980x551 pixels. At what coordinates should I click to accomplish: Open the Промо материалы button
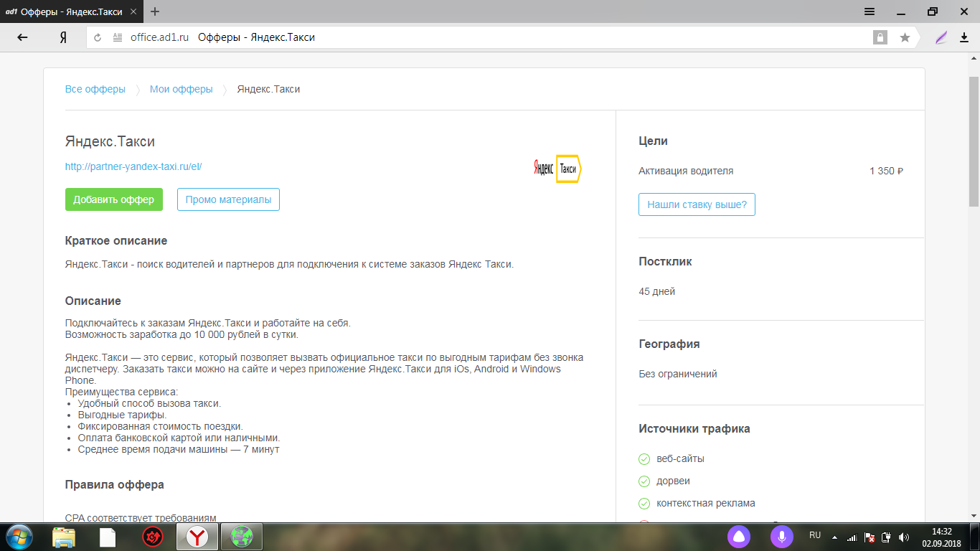coord(228,199)
